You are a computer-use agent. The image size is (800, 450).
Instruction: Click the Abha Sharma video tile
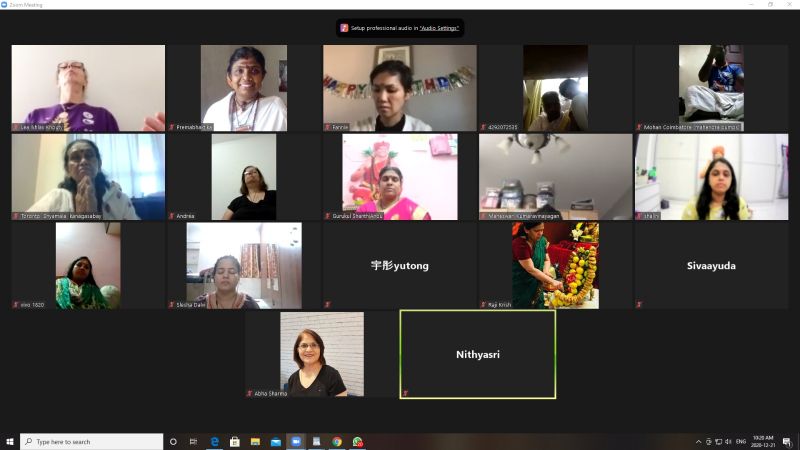point(322,355)
